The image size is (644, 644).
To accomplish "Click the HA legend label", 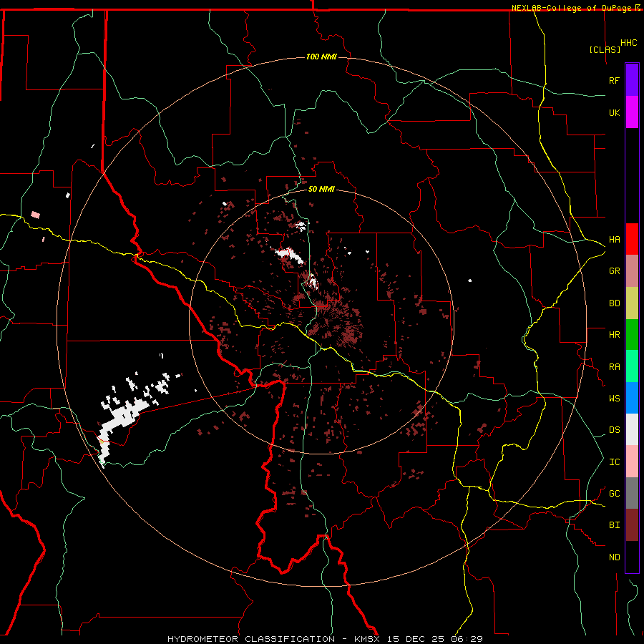I will [x=614, y=240].
